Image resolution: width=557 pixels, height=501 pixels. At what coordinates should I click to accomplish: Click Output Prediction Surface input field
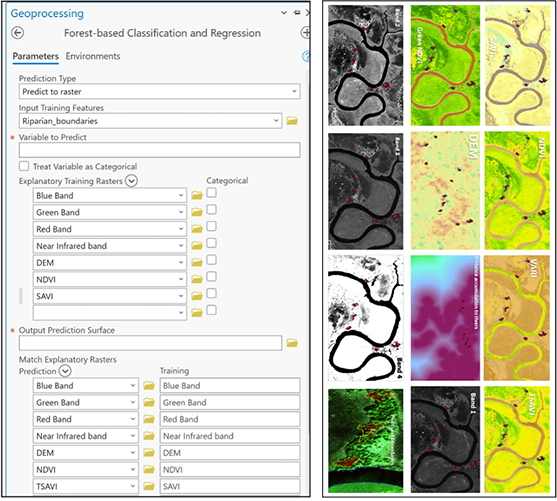[x=150, y=343]
